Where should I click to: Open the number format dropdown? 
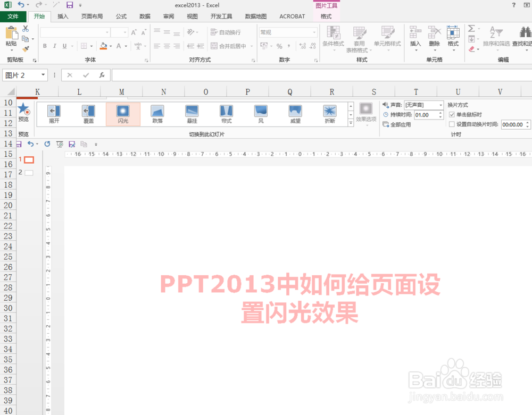tap(314, 32)
